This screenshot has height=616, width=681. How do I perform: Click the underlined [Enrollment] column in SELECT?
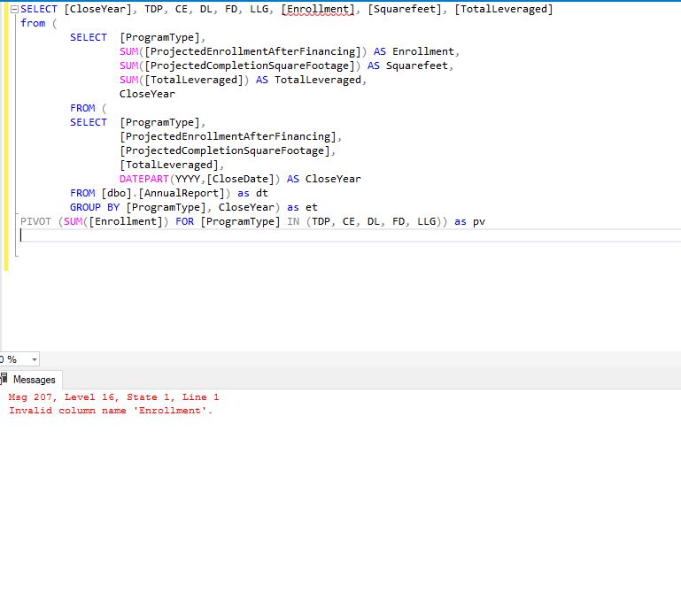pos(318,9)
